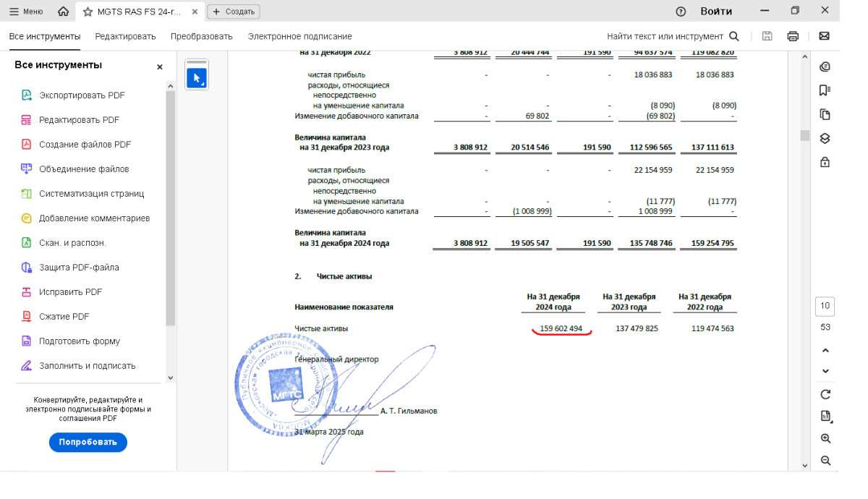This screenshot has width=868, height=499.
Task: Zoom in with magnifier plus icon
Action: click(x=825, y=438)
